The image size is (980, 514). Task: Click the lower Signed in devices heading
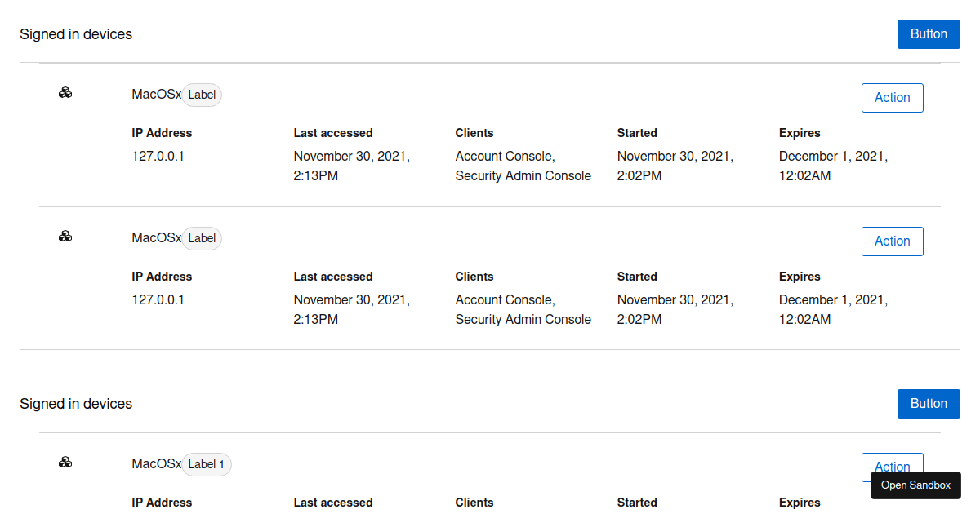tap(76, 404)
